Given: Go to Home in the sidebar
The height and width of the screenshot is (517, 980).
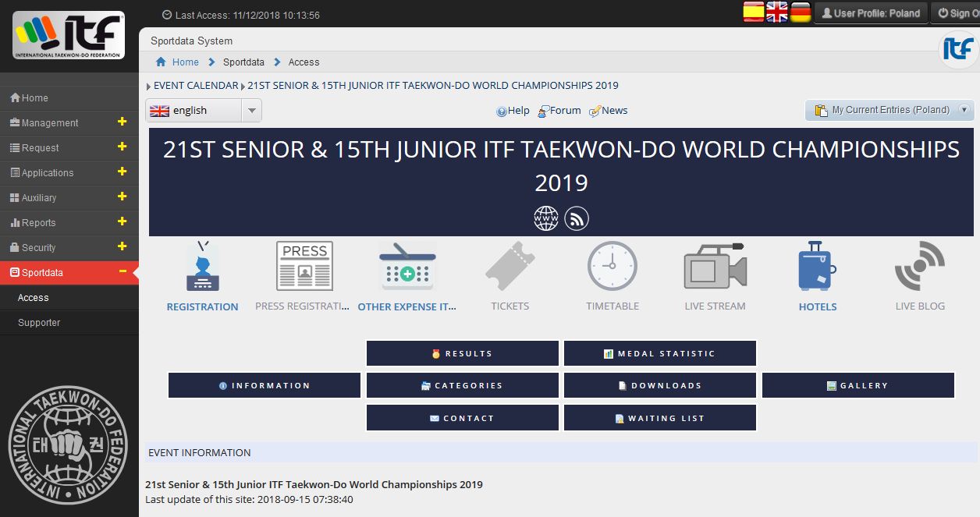Looking at the screenshot, I should (x=69, y=98).
